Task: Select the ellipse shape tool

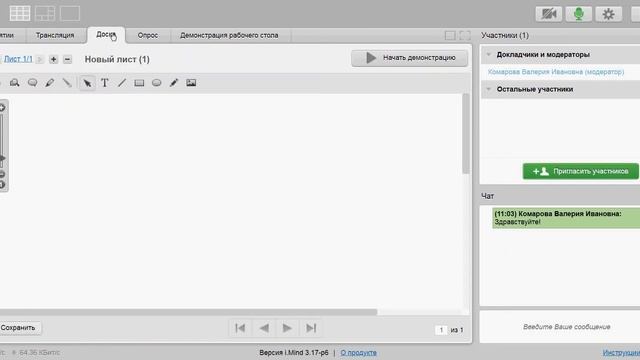Action: [156, 83]
